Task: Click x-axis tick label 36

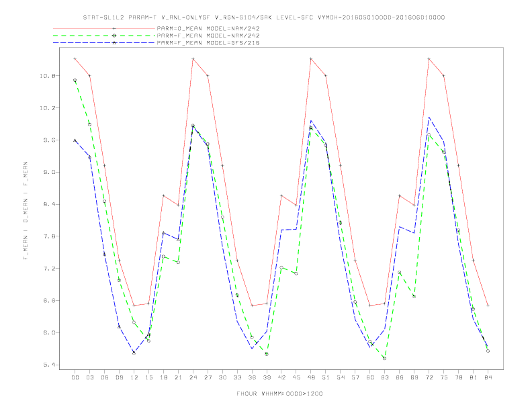Action: click(252, 377)
